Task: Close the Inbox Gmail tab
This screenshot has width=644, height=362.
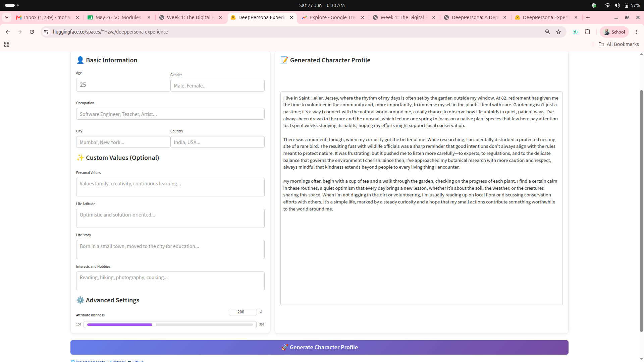Action: pos(77,17)
